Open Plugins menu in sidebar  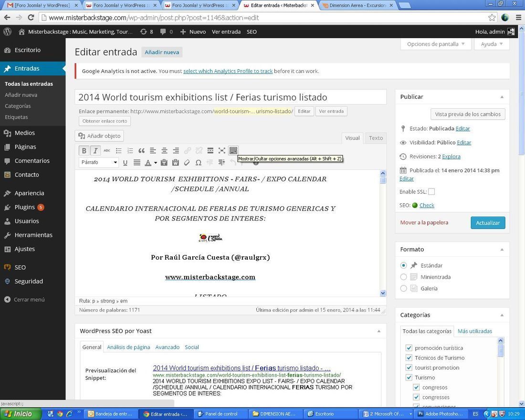pyautogui.click(x=25, y=207)
